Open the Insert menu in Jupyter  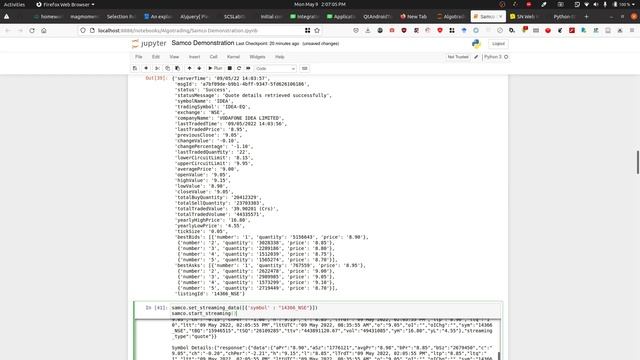pos(194,57)
